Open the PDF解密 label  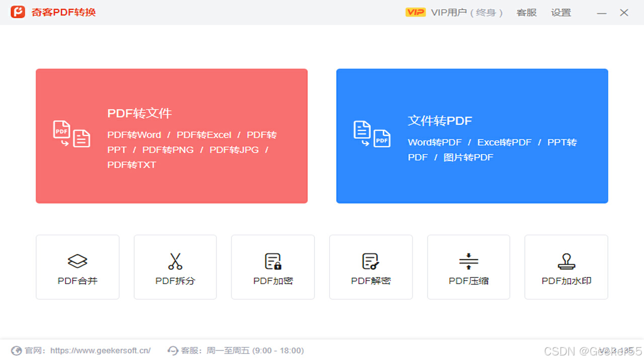pos(371,281)
